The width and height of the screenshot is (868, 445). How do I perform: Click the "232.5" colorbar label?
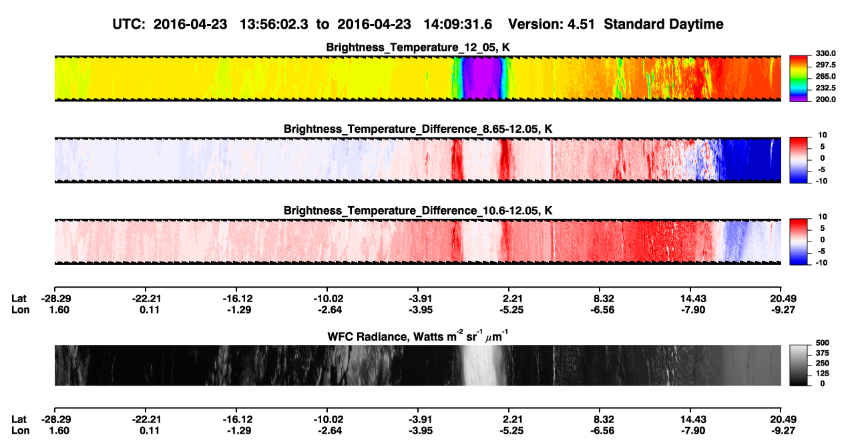825,88
